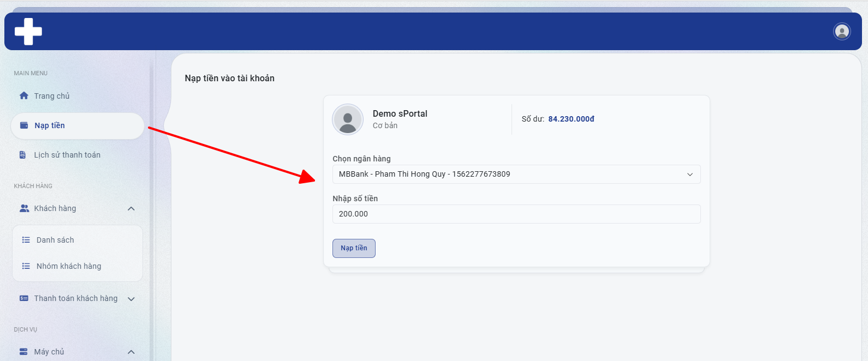Collapse the Máy chủ section chevron
The image size is (868, 361).
131,352
